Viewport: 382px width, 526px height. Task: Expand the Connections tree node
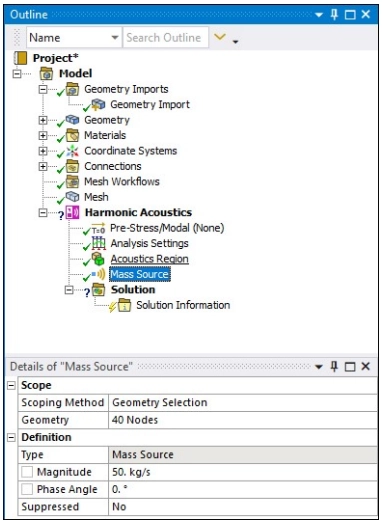click(43, 166)
